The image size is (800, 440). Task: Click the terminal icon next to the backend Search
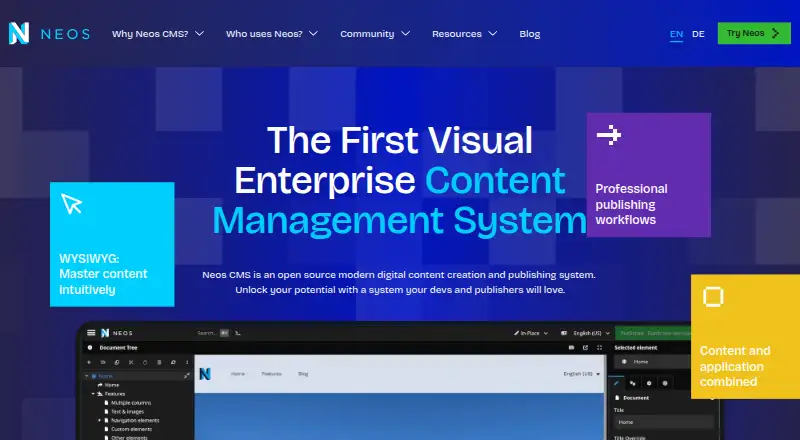pyautogui.click(x=238, y=333)
